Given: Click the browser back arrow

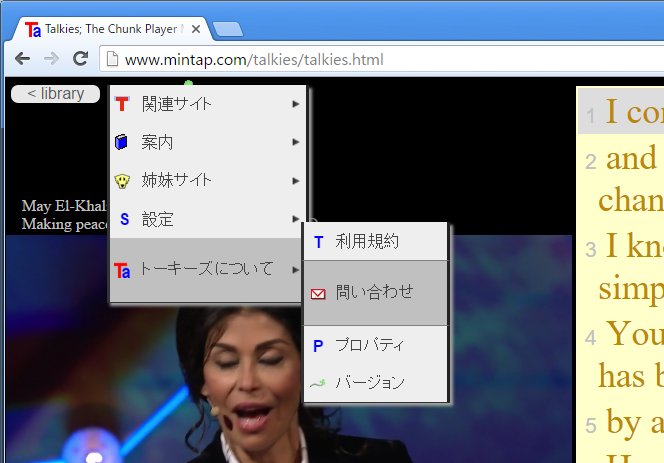Looking at the screenshot, I should coord(24,59).
